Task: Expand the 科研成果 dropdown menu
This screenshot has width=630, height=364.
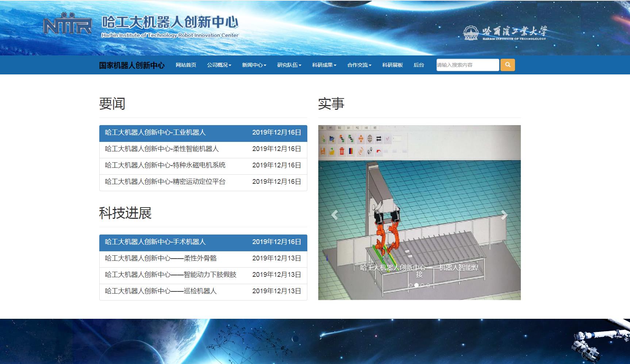Action: 324,65
